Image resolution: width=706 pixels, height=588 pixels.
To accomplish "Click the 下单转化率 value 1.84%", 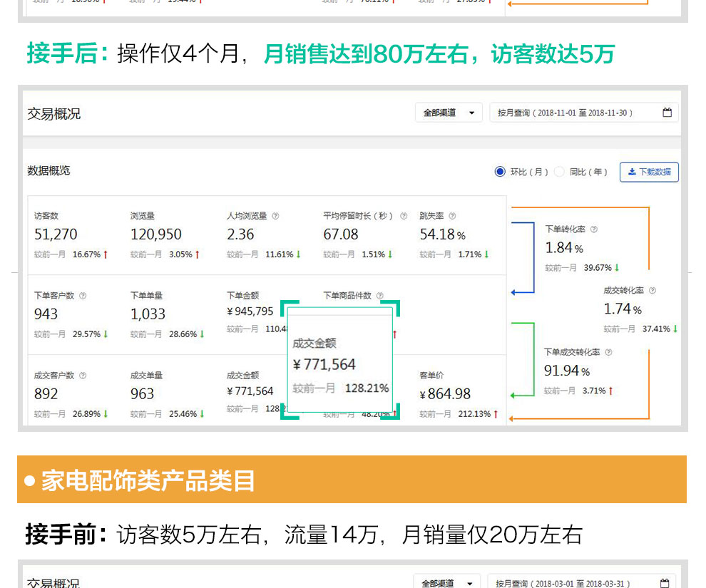I will click(x=564, y=248).
